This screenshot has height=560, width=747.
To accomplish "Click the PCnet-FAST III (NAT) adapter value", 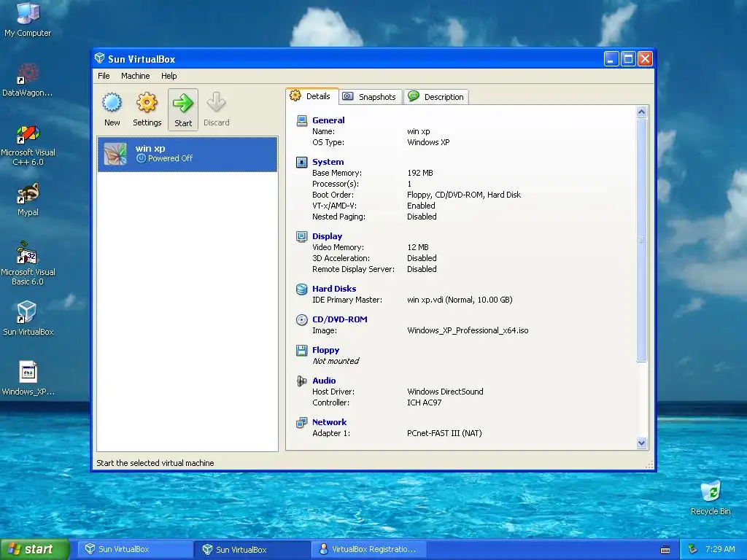I will pyautogui.click(x=444, y=433).
